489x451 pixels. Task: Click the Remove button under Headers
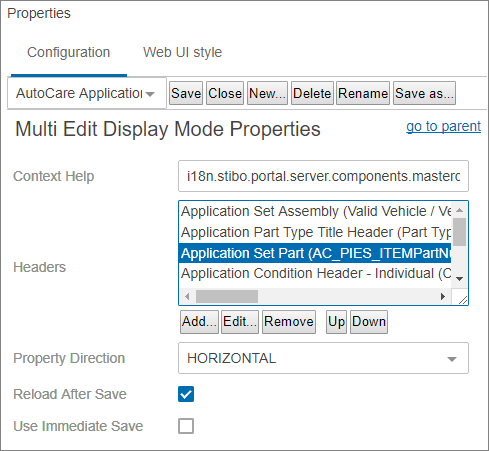[x=289, y=322]
